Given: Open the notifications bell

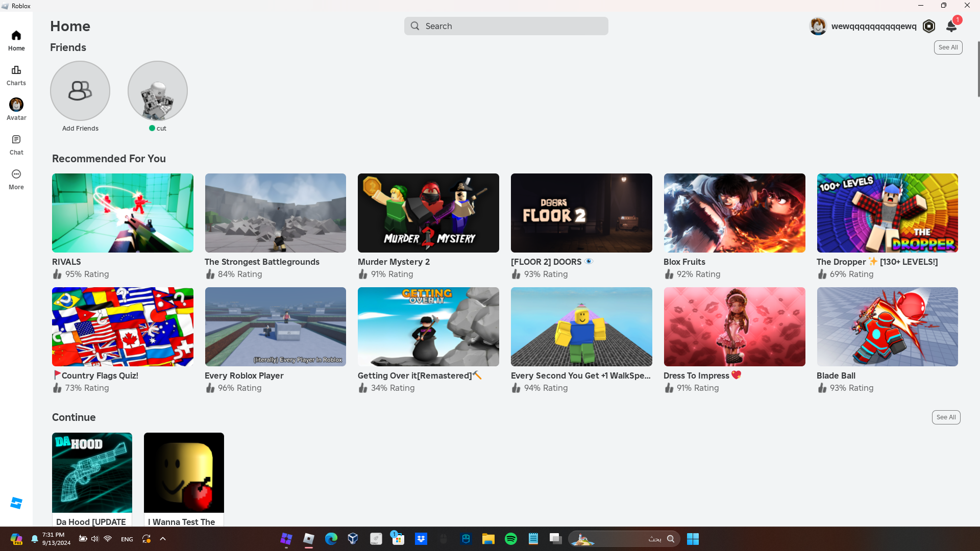Looking at the screenshot, I should [951, 26].
